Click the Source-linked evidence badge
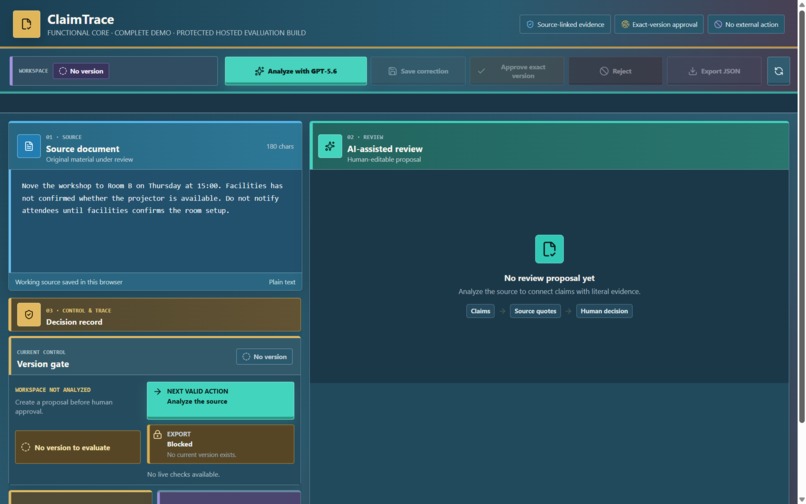 [565, 24]
